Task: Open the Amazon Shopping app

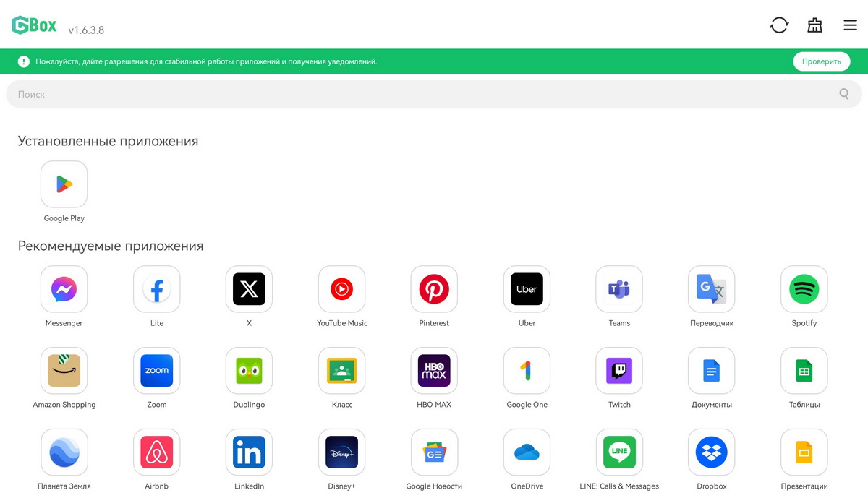Action: (x=64, y=371)
